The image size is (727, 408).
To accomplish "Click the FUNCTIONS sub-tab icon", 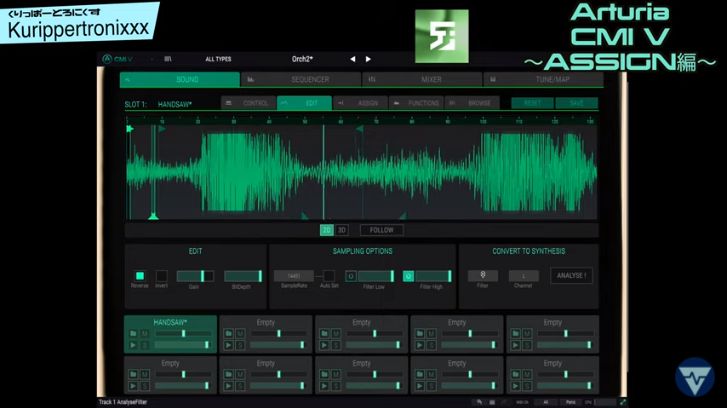I will coord(396,103).
